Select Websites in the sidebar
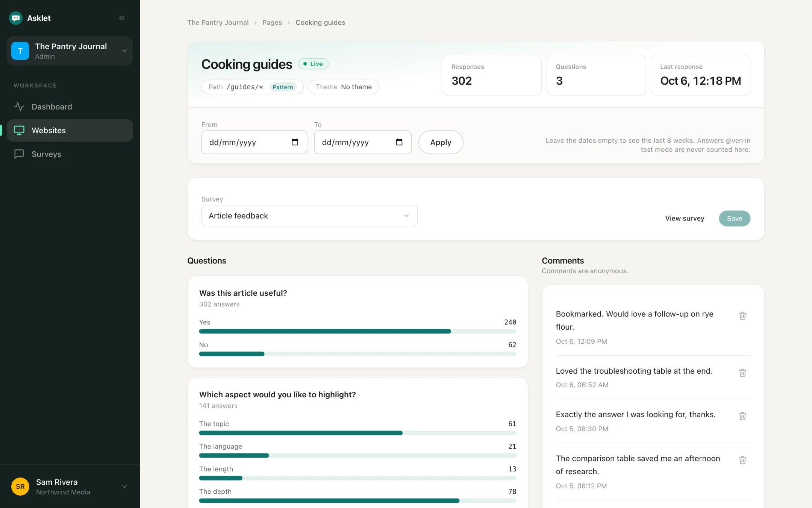Viewport: 812px width, 508px height. (x=70, y=131)
